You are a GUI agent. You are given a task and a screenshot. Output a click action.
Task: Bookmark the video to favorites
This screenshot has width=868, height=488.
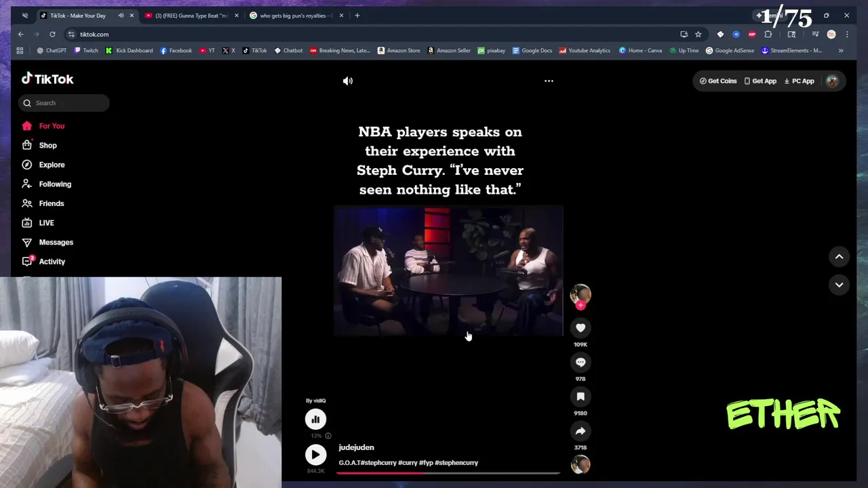click(580, 396)
